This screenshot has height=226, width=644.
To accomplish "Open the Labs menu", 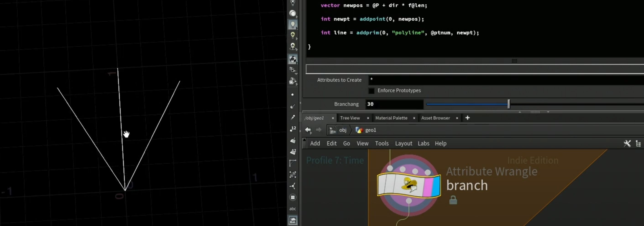I will tap(423, 143).
